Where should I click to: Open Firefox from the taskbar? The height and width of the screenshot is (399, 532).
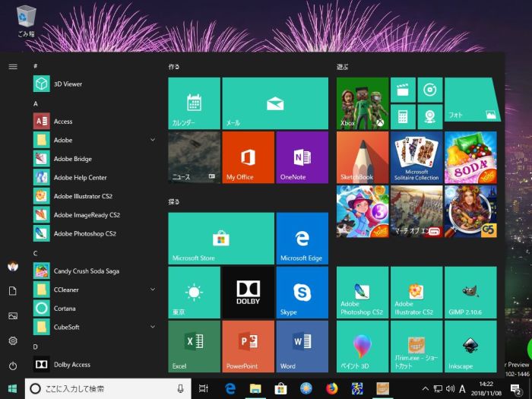tap(331, 388)
